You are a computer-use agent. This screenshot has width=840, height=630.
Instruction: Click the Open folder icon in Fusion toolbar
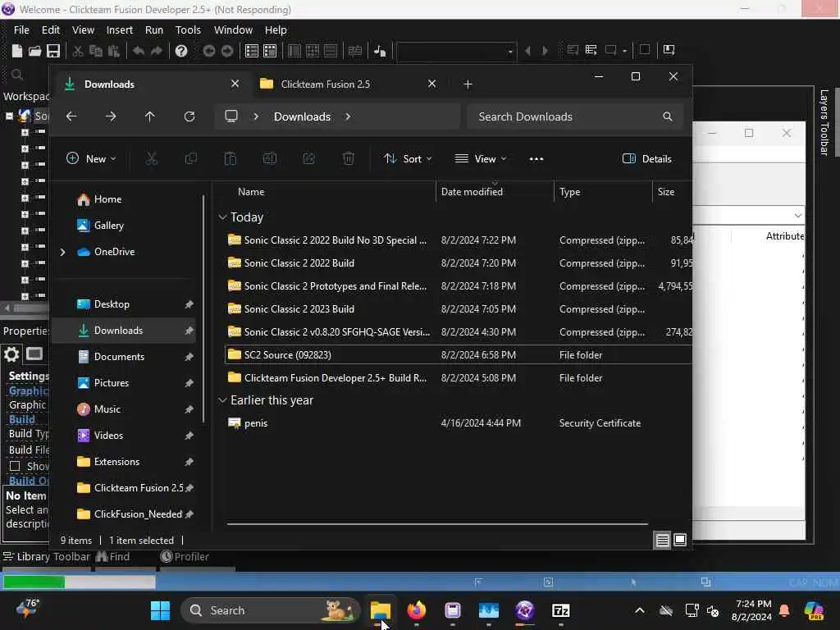[x=34, y=51]
